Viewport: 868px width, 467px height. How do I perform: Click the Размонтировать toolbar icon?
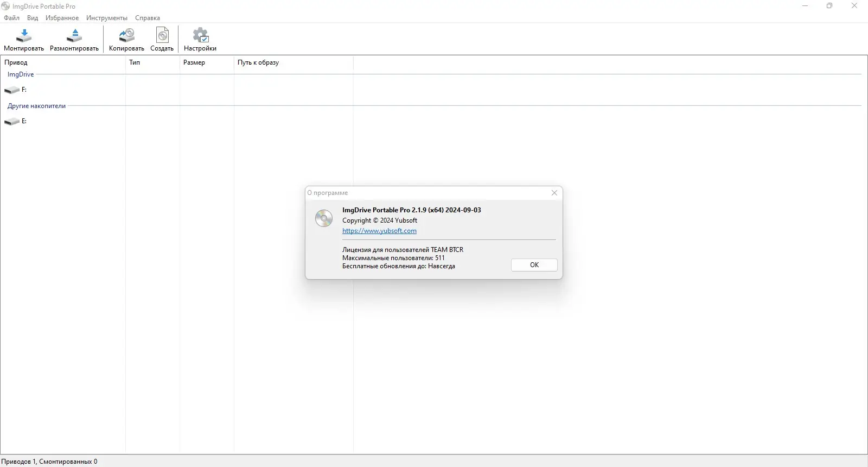point(74,36)
